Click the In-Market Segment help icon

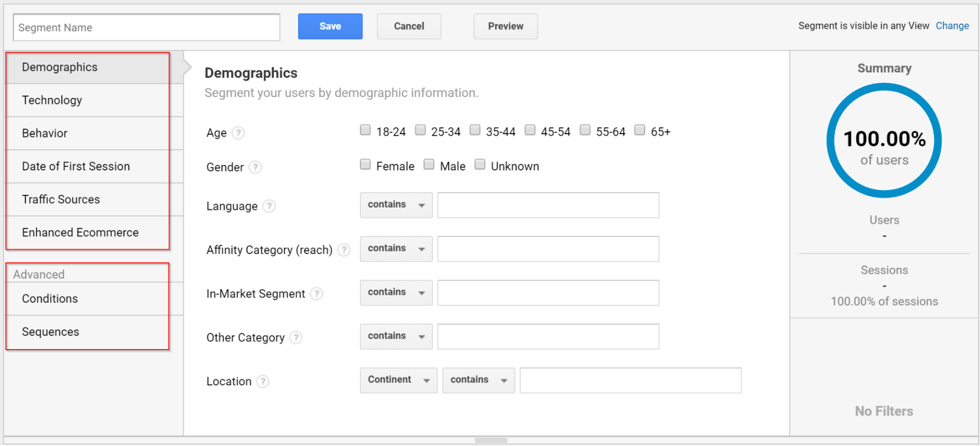316,294
